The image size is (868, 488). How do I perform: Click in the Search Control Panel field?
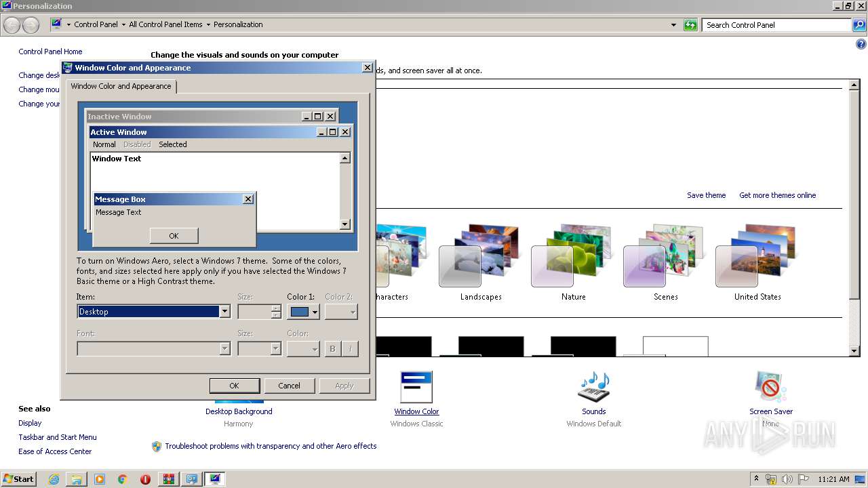click(x=777, y=25)
